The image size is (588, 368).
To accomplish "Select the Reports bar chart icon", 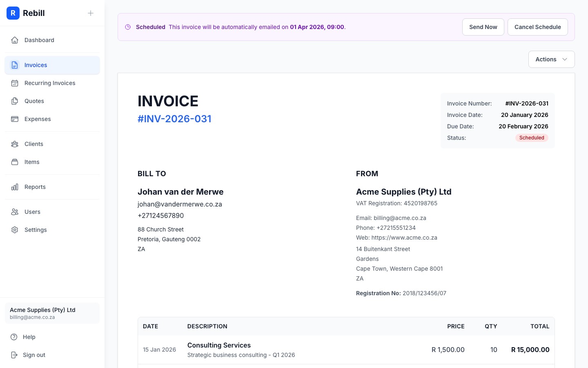I will click(15, 187).
